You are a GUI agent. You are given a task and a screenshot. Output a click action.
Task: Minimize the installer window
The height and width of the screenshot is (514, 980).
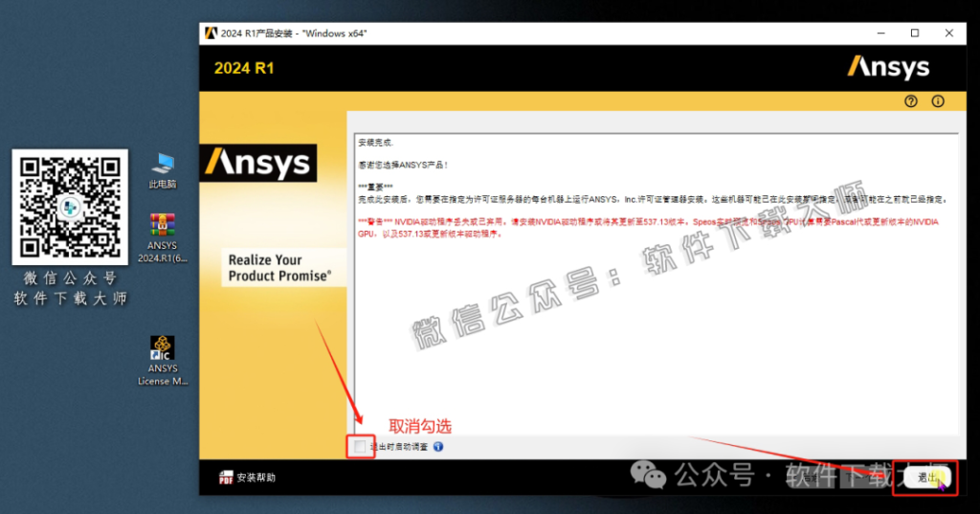tap(880, 34)
